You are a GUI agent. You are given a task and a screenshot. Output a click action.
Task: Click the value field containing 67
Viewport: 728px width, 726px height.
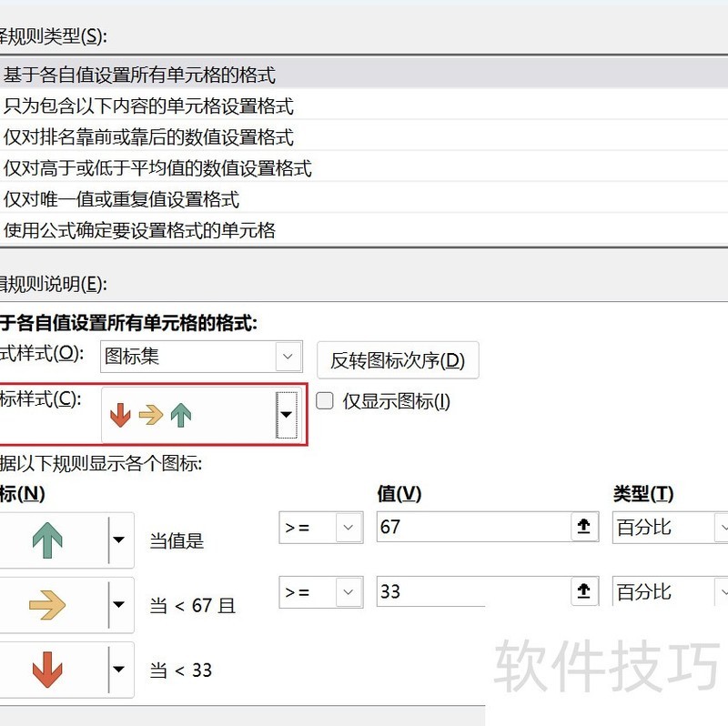473,527
